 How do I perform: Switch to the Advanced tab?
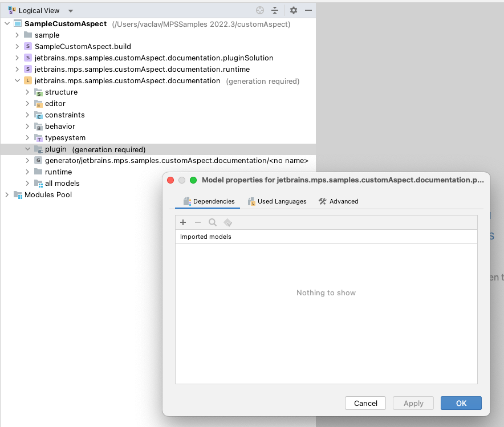(339, 201)
